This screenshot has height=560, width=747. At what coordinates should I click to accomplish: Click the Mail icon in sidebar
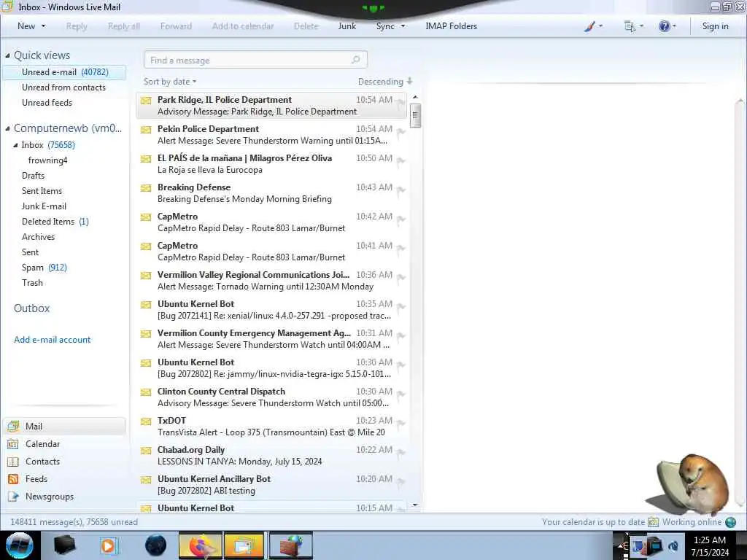(x=13, y=426)
